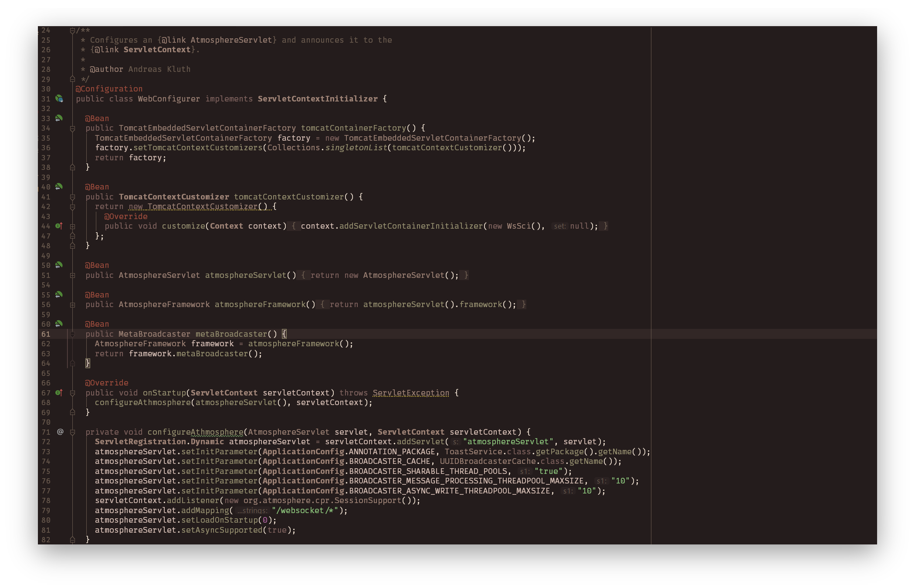915x588 pixels.
Task: Collapse the Javadoc comment block at top
Action: pos(73,30)
